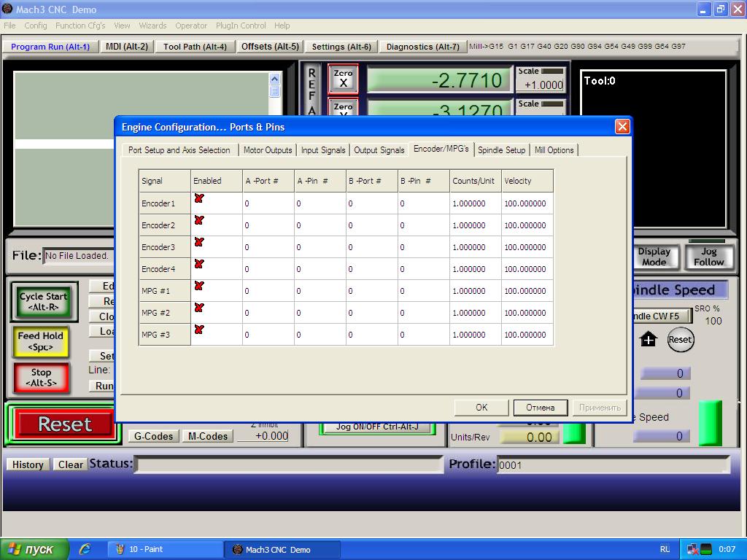The width and height of the screenshot is (747, 560).
Task: Enable MPG #2 by clicking its red X
Action: tap(199, 308)
